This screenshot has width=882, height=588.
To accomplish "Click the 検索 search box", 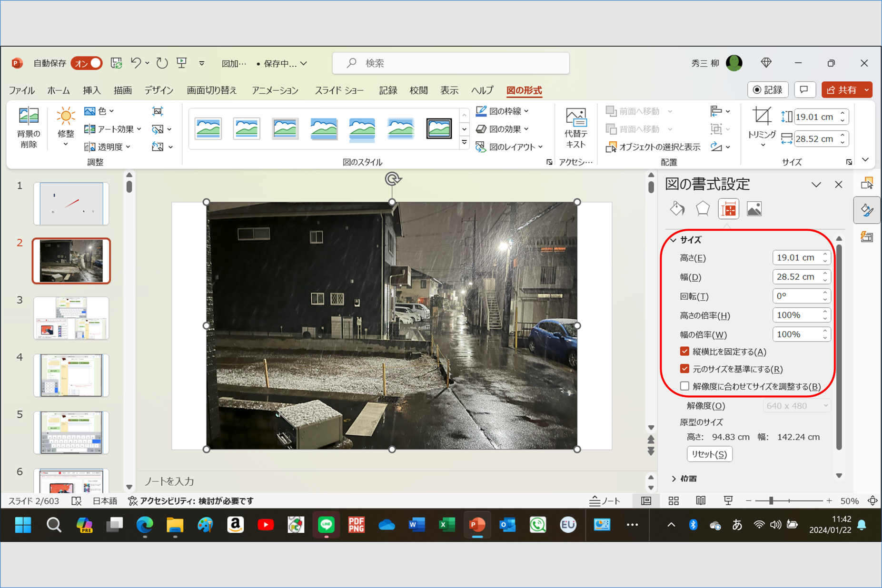I will click(x=450, y=63).
